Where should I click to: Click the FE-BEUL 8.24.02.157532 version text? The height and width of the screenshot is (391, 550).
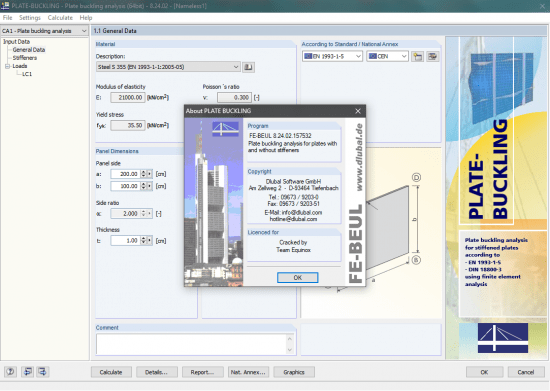click(280, 136)
